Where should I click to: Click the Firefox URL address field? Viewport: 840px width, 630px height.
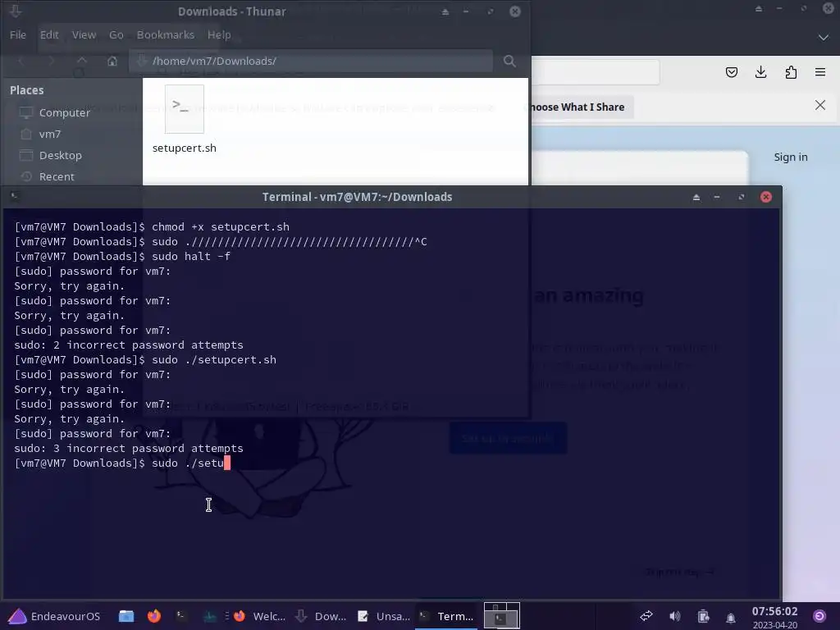[596, 72]
